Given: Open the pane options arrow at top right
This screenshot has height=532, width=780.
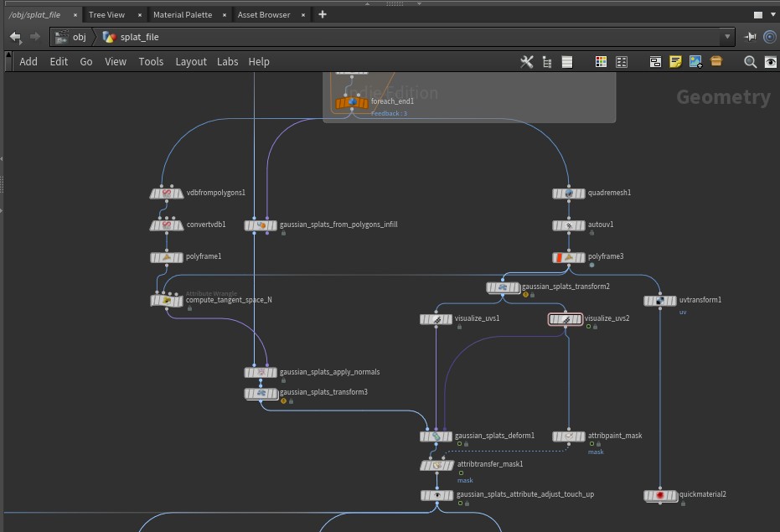Looking at the screenshot, I should point(772,15).
